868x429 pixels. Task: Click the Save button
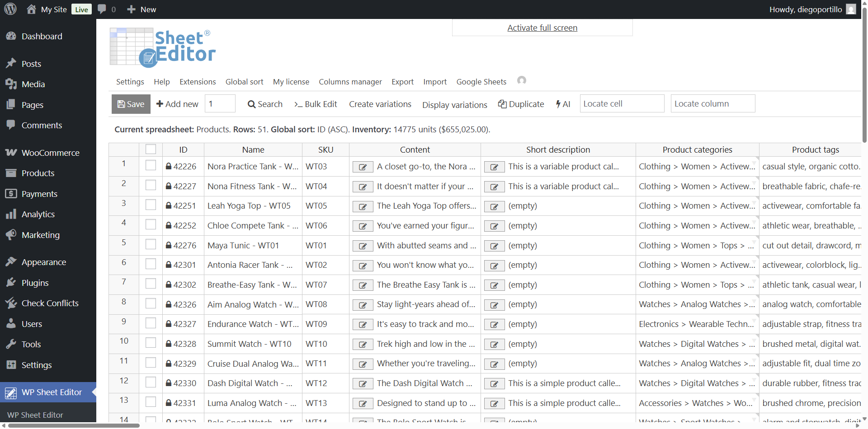(131, 104)
